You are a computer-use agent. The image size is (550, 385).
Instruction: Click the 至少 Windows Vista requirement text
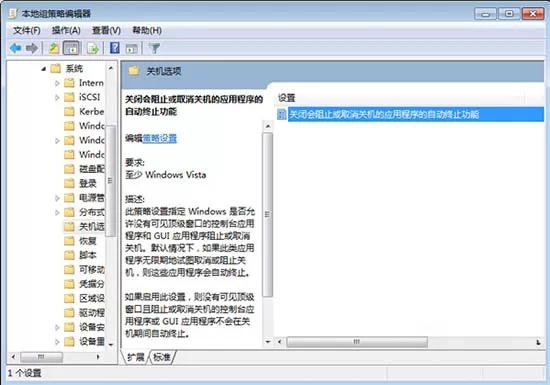[x=166, y=175]
